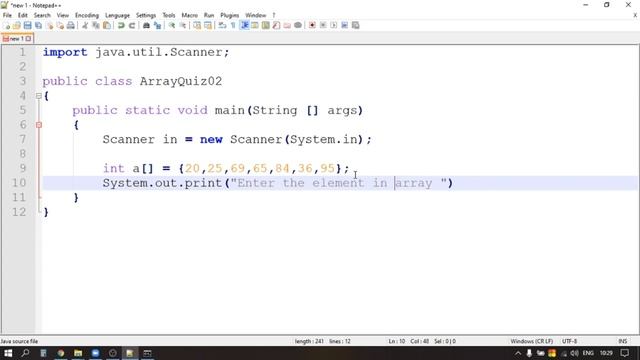The height and width of the screenshot is (360, 640).
Task: Open the ? help menu
Action: 274,15
